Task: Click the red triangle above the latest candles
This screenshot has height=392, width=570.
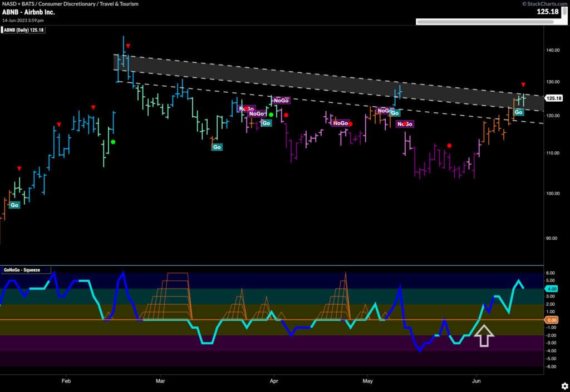Action: click(x=522, y=85)
